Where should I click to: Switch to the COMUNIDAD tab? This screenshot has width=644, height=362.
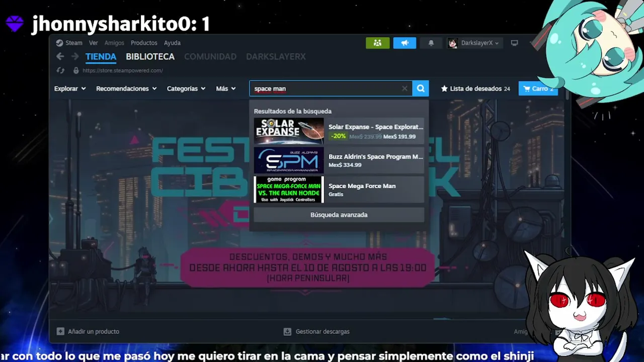pos(210,57)
